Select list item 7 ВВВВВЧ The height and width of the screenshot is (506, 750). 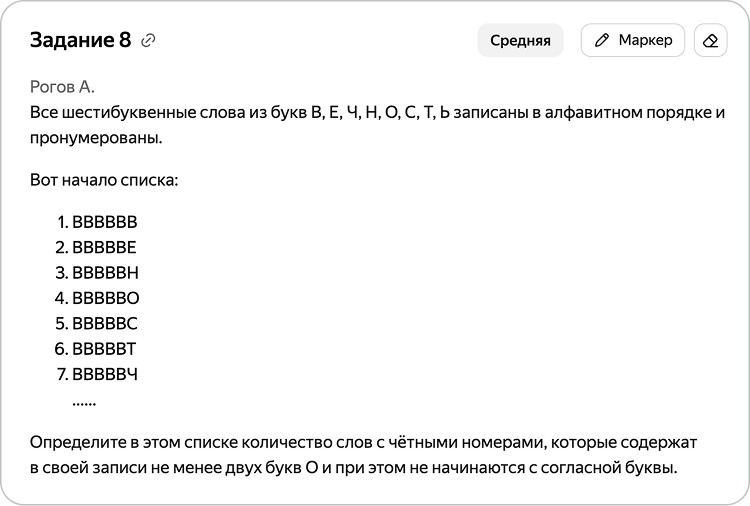[x=97, y=374]
